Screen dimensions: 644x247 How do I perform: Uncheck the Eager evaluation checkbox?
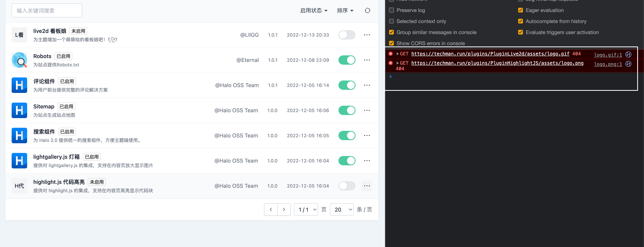click(521, 10)
